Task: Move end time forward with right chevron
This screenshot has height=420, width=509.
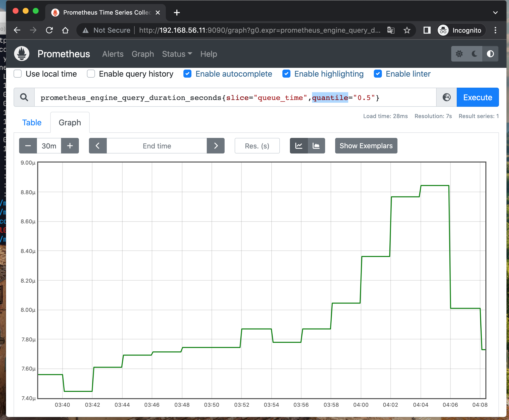Action: click(216, 146)
